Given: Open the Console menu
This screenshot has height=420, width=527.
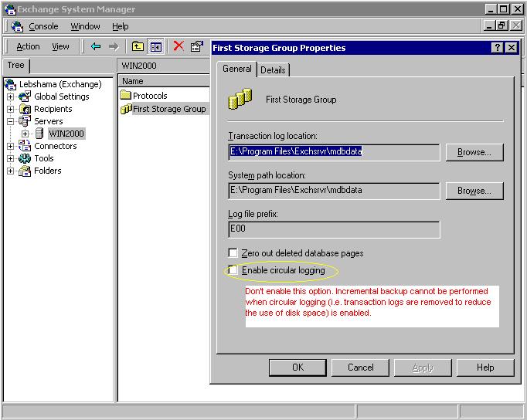Looking at the screenshot, I should coord(43,26).
